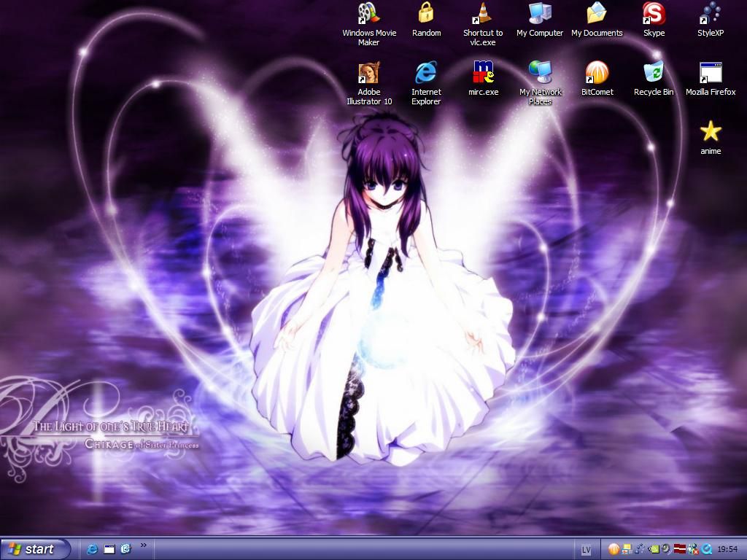This screenshot has width=747, height=560.
Task: Select the mirc.exe desktop icon
Action: tap(483, 79)
